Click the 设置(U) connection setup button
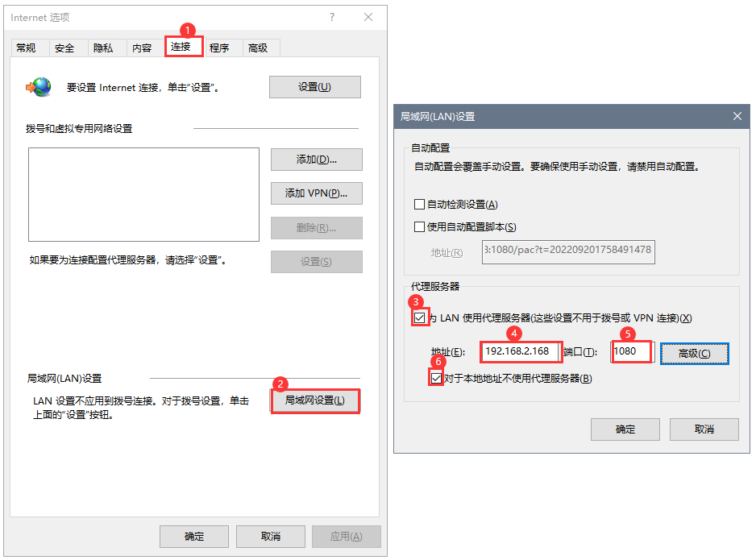The height and width of the screenshot is (560, 756). pos(315,87)
